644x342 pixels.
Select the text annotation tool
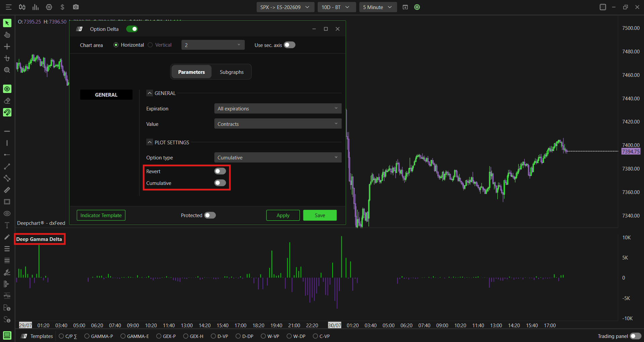(7, 225)
